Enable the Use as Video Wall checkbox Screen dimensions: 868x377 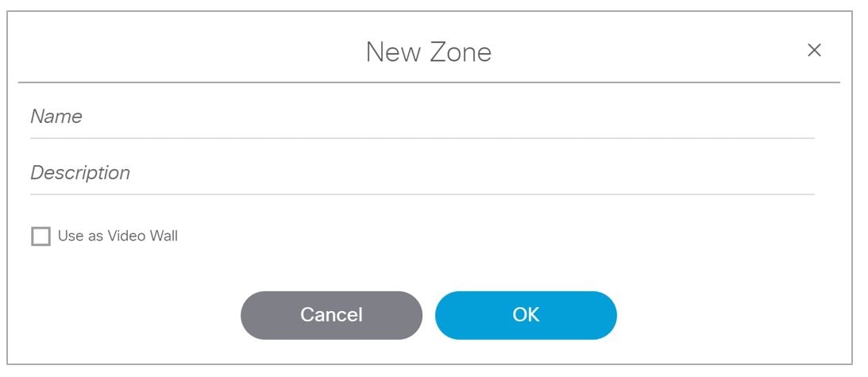pos(41,237)
